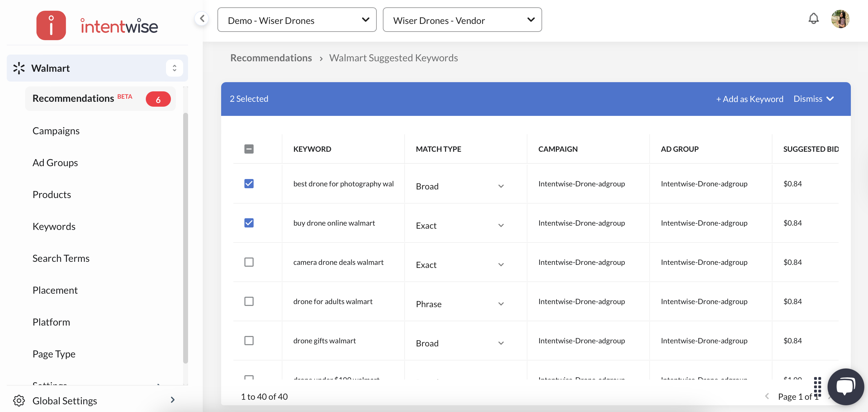Open Global Settings gear icon
The height and width of the screenshot is (412, 868).
point(19,401)
